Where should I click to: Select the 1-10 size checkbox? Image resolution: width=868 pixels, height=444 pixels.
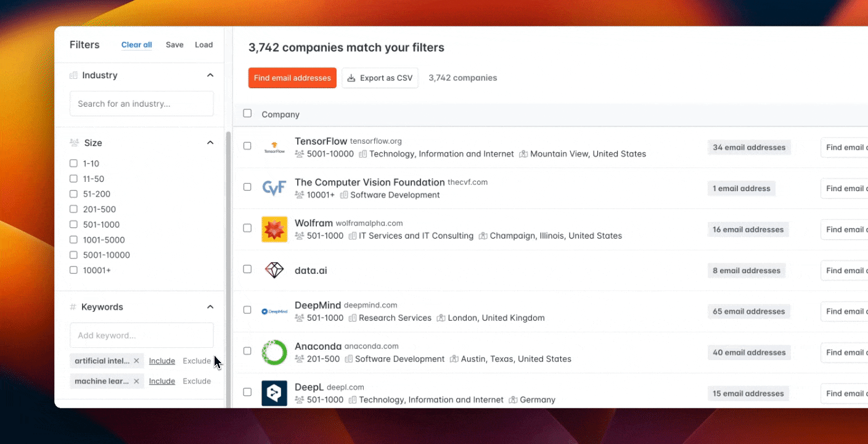tap(73, 163)
